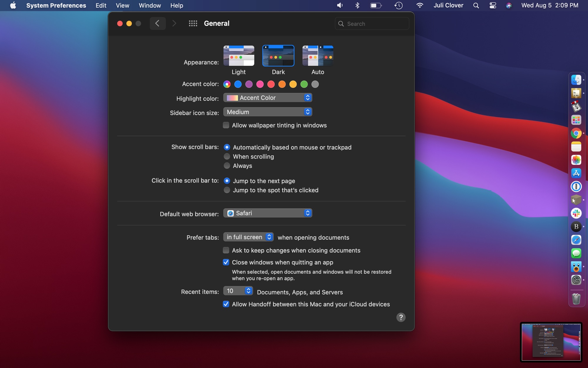Enable Ask to keep changes checkbox
Screen dimensions: 588x368
coord(225,251)
